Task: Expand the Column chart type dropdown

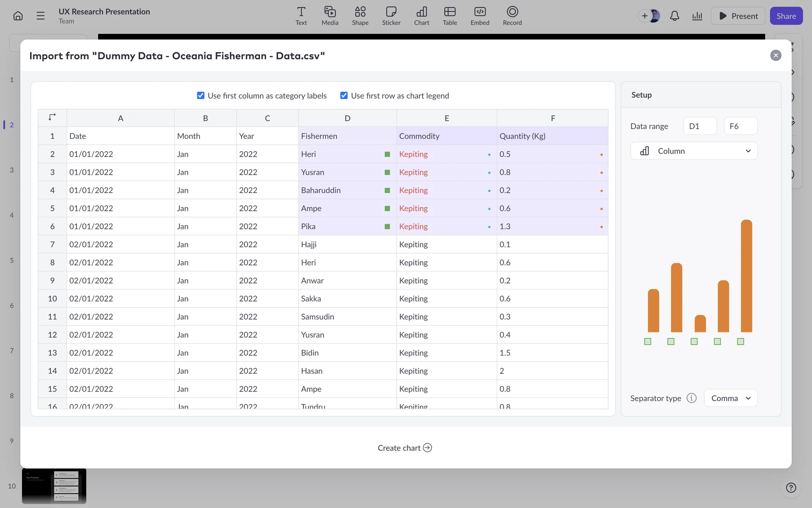Action: pos(694,151)
